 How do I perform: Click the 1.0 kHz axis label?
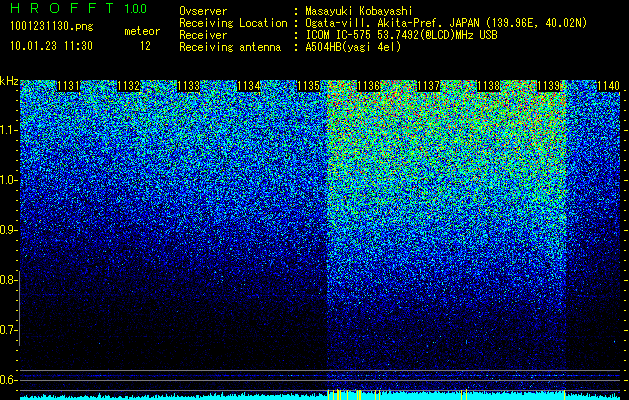[7, 180]
